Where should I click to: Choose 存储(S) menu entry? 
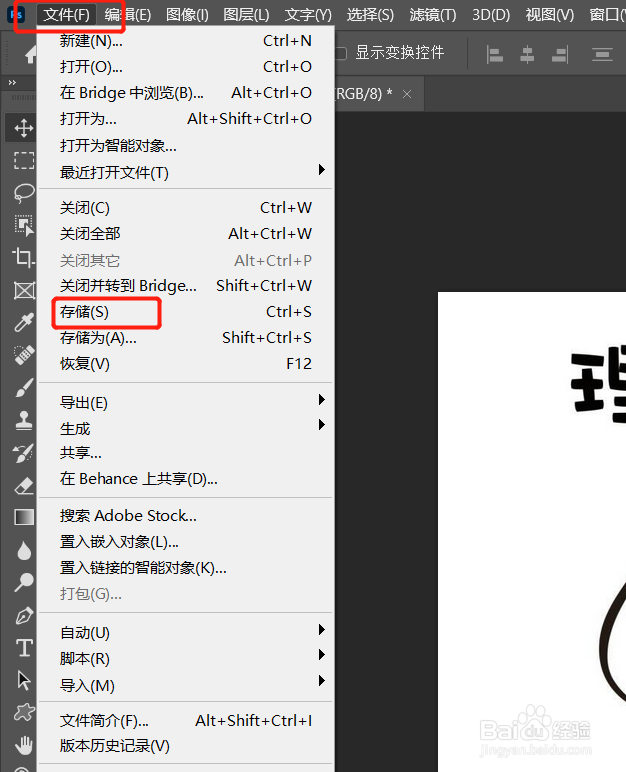pyautogui.click(x=186, y=312)
